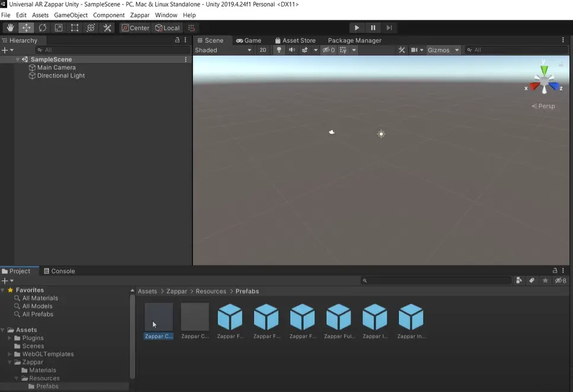
Task: Open grid settings dropdown arrow
Action: pyautogui.click(x=354, y=50)
